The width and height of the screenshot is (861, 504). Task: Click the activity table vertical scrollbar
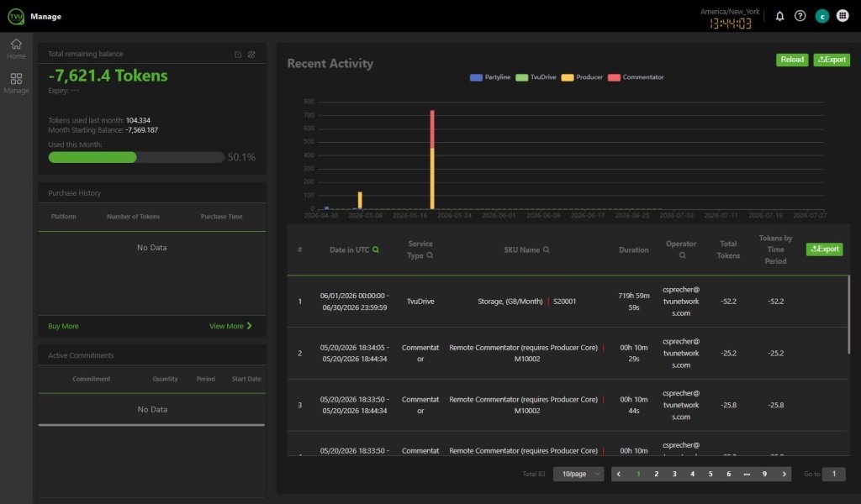tap(849, 315)
